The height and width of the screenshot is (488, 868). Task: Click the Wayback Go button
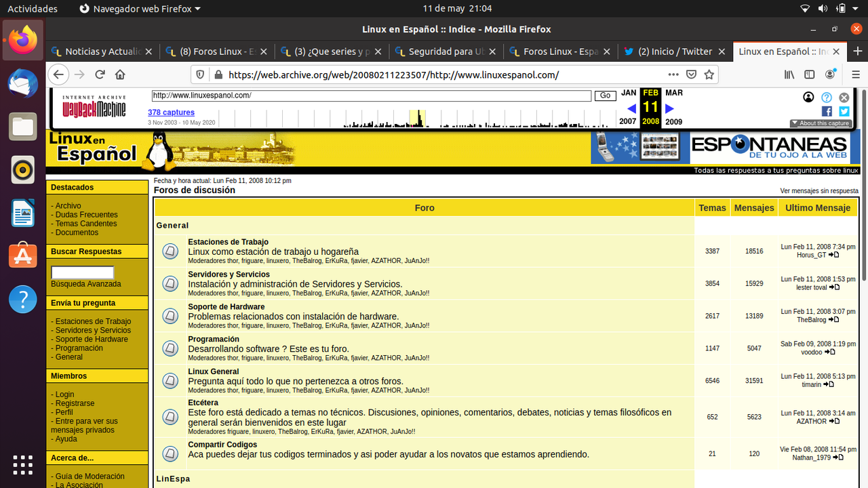coord(605,96)
